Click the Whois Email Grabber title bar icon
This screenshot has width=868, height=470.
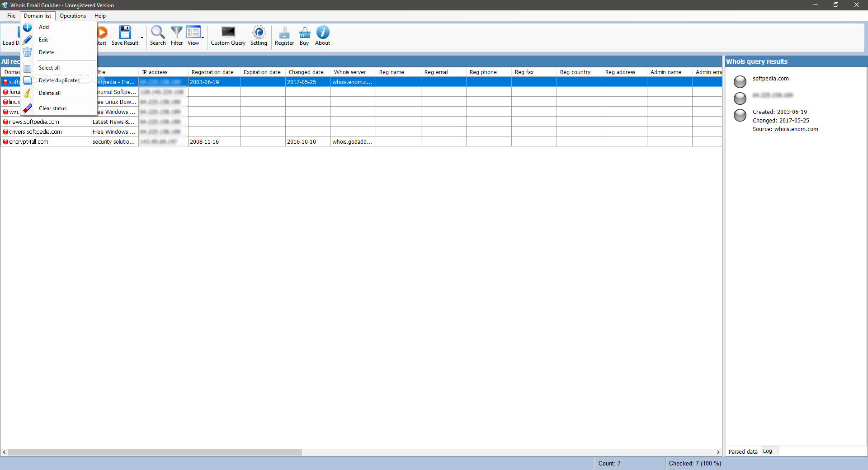[x=5, y=5]
